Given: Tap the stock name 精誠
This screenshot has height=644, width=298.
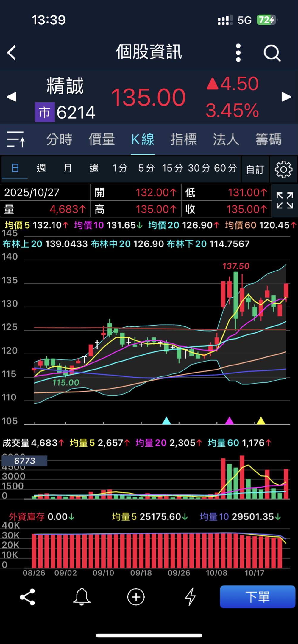Looking at the screenshot, I should pyautogui.click(x=65, y=86).
